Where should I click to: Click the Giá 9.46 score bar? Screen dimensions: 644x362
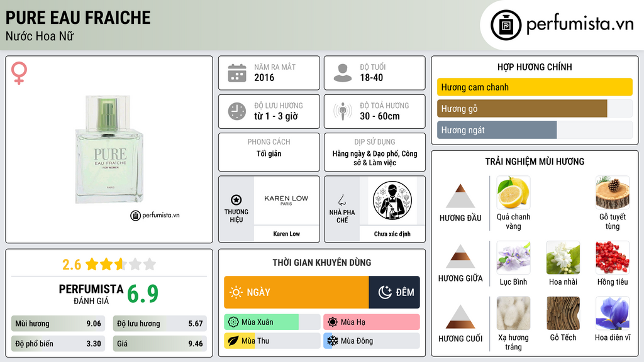tap(160, 344)
